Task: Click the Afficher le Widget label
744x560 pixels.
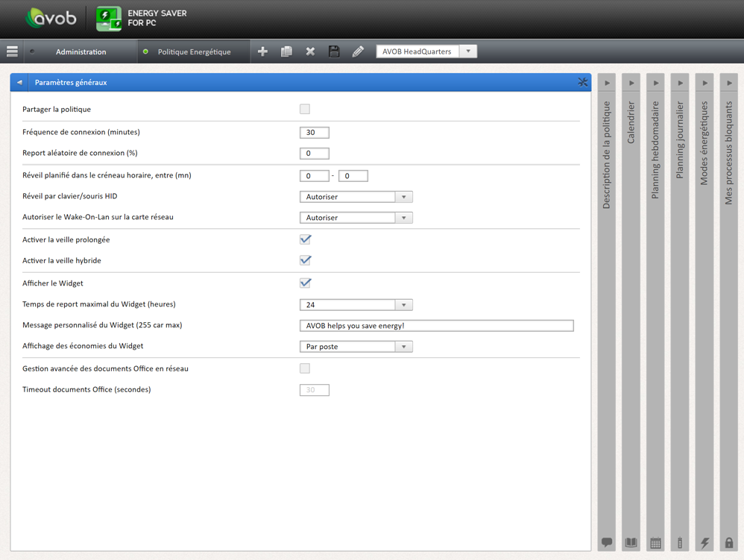Action: click(x=53, y=283)
